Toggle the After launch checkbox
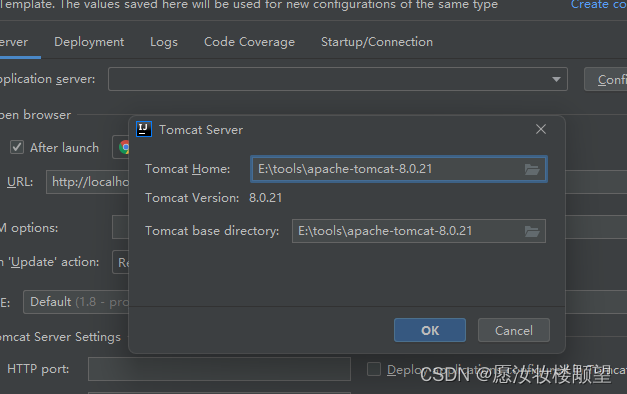The width and height of the screenshot is (627, 394). coord(17,147)
